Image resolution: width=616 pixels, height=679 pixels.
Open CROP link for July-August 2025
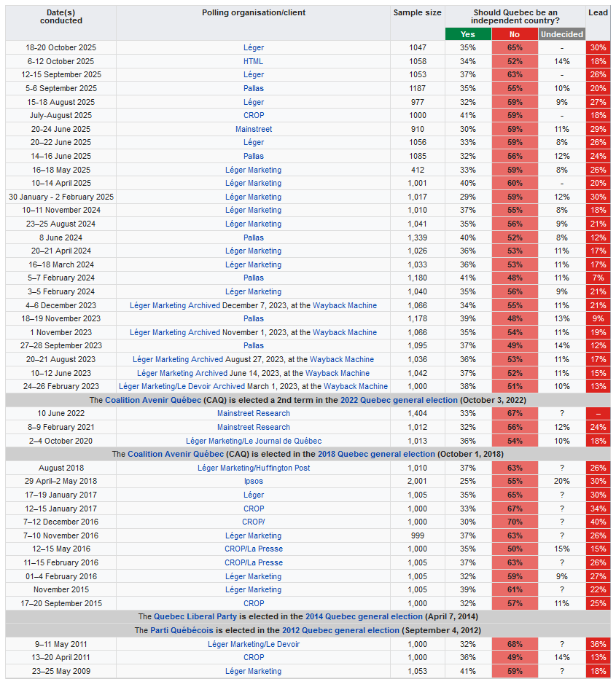coord(254,115)
